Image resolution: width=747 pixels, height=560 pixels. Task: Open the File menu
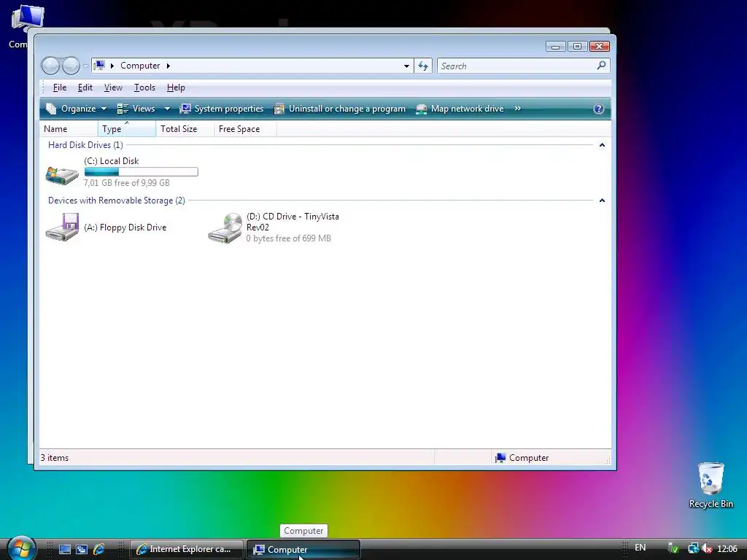click(60, 87)
